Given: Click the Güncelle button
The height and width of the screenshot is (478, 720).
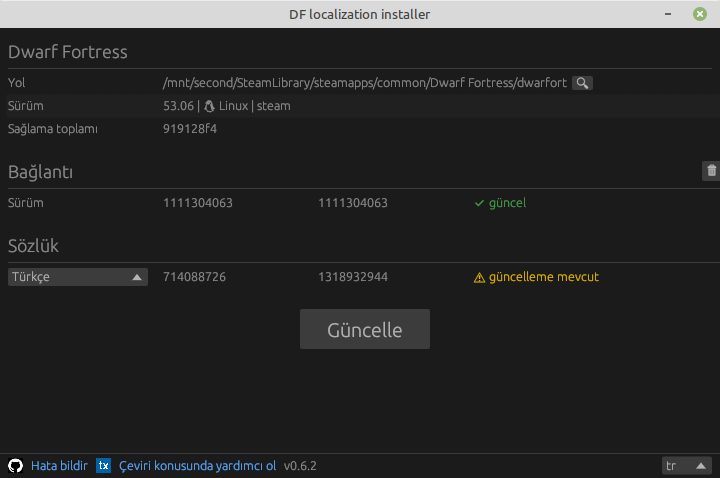Looking at the screenshot, I should [365, 329].
